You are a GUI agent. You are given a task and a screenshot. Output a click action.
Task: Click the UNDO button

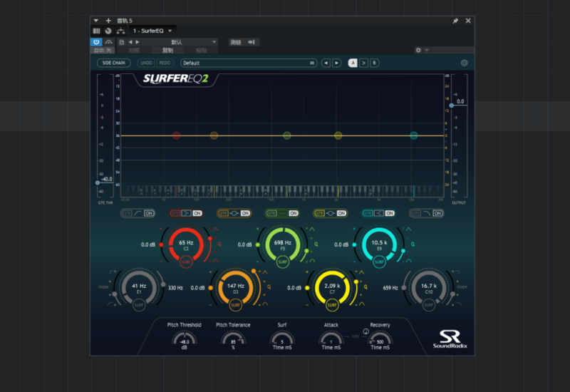pos(146,63)
